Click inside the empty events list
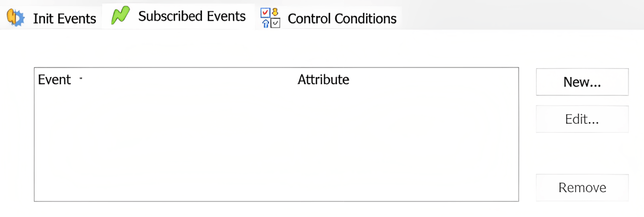Image resolution: width=644 pixels, height=217 pixels. [x=276, y=145]
